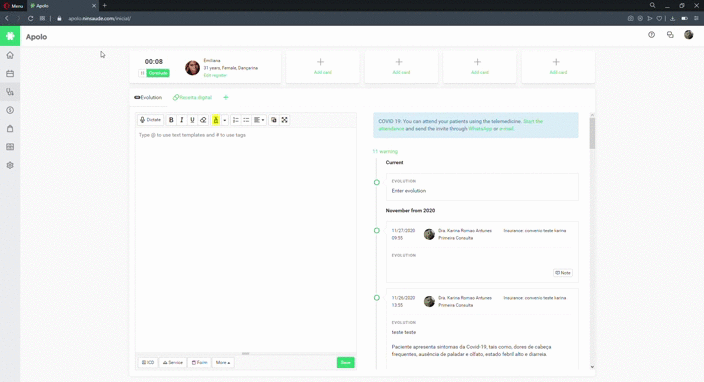Screen dimensions: 704x382
Task: Open a new browser tab
Action: click(x=105, y=5)
